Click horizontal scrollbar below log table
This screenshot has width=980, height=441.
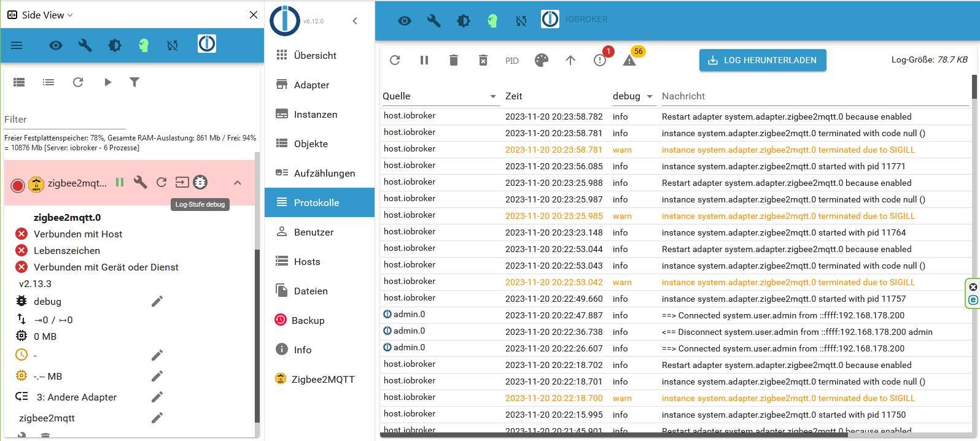pyautogui.click(x=614, y=435)
